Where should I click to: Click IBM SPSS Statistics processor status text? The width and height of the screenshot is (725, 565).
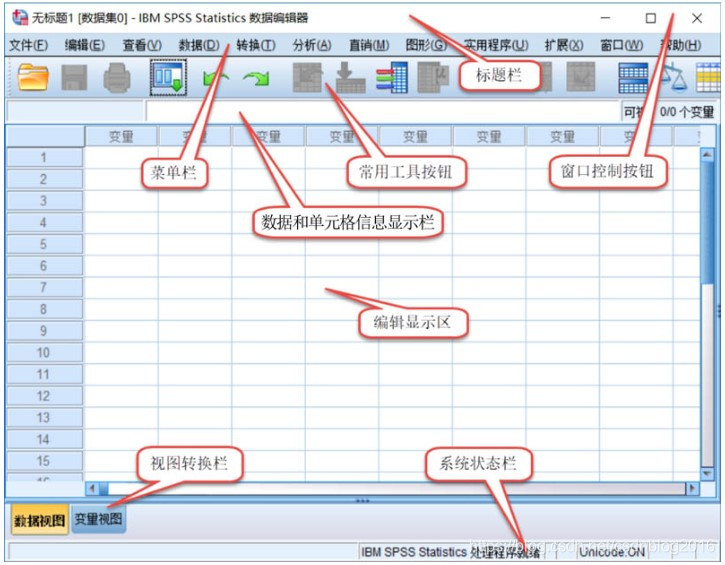(450, 552)
